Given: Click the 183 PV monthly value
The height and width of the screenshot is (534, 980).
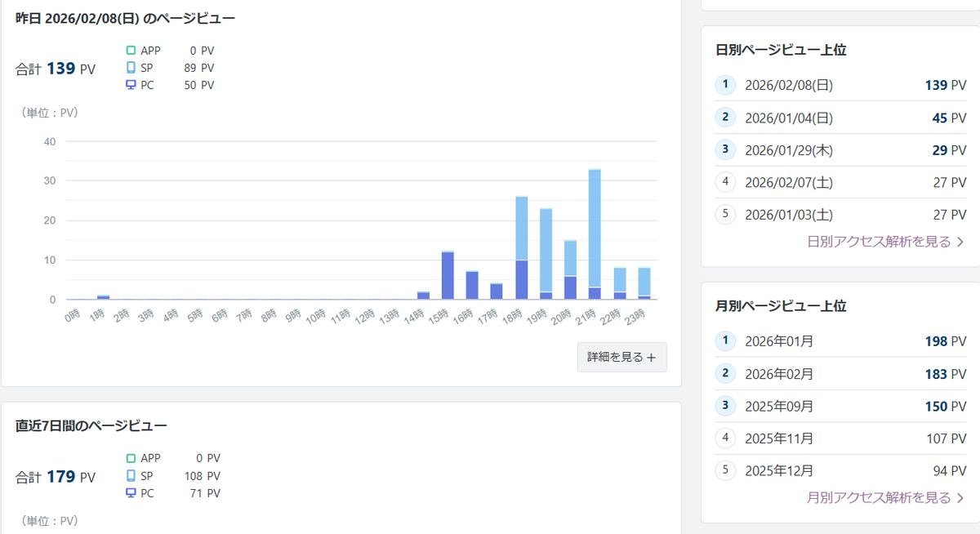Looking at the screenshot, I should pyautogui.click(x=946, y=374).
